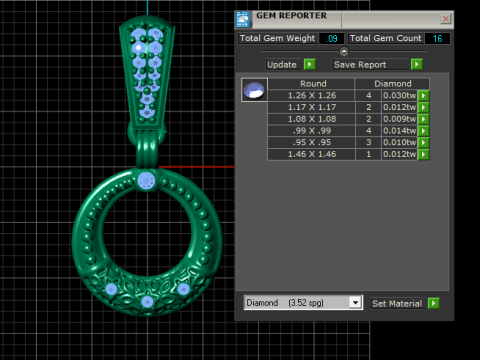Screen dimensions: 480x360
Task: Select the round gem thumbnail icon
Action: pyautogui.click(x=254, y=90)
